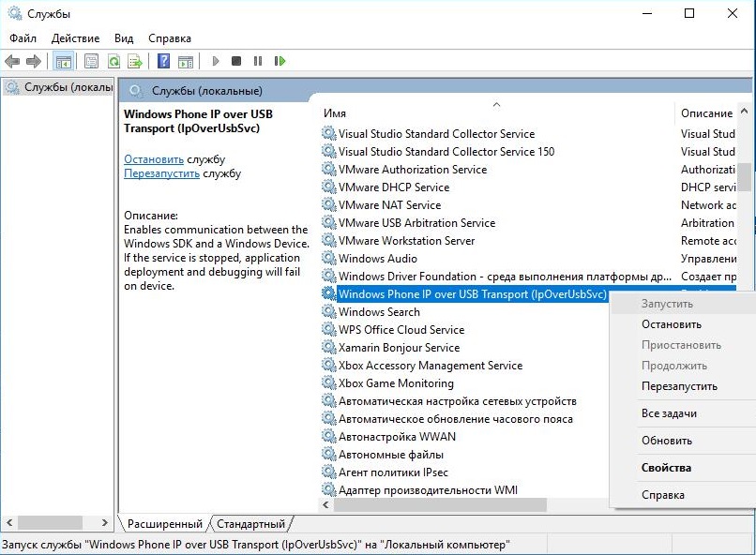This screenshot has height=555, width=756.
Task: Refresh the list using the toolbar icon
Action: click(113, 61)
